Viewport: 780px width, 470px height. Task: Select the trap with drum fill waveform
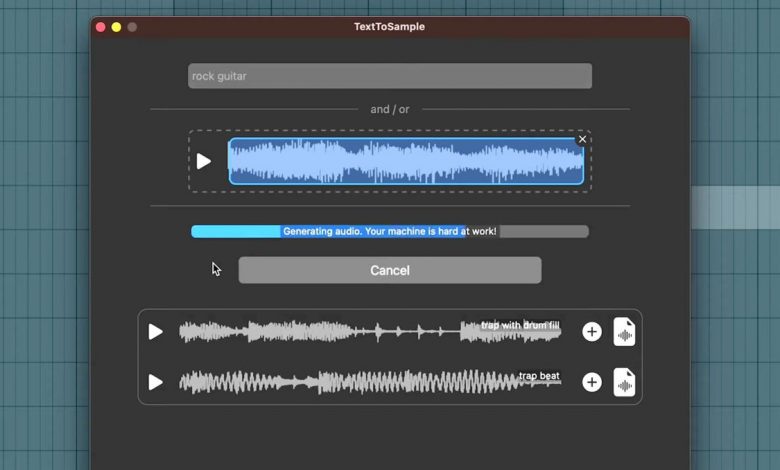[x=370, y=332]
